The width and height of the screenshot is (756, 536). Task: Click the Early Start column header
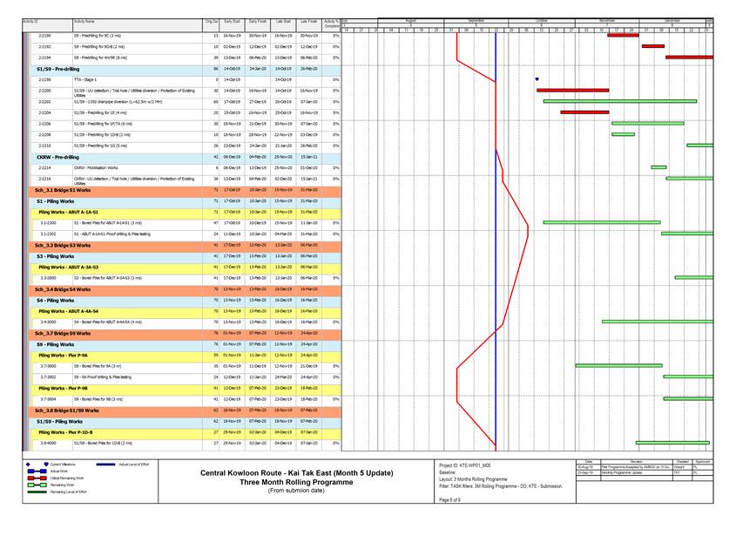coord(232,21)
